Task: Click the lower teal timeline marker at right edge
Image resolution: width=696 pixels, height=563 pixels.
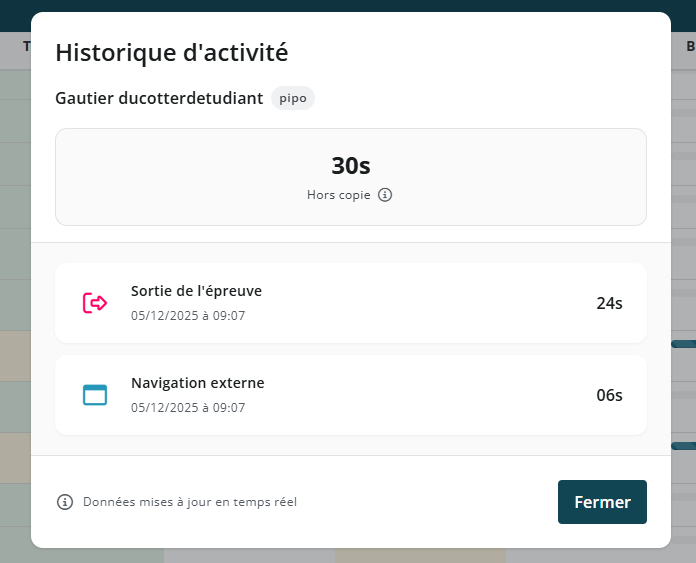Action: (683, 445)
